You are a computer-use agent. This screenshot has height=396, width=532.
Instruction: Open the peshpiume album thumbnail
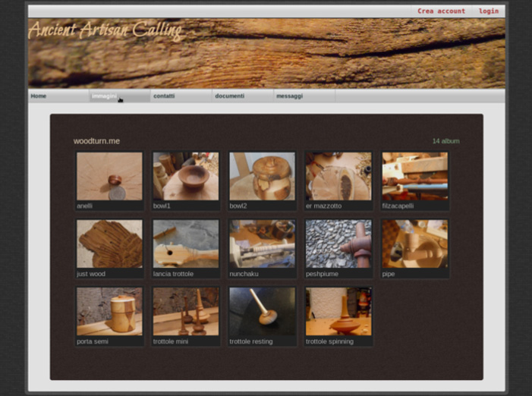338,244
